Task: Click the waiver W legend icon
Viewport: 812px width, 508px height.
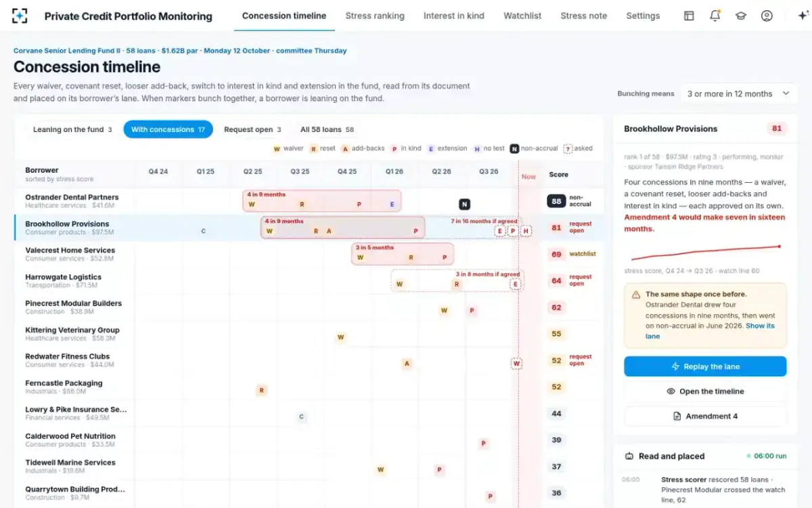Action: tap(277, 148)
